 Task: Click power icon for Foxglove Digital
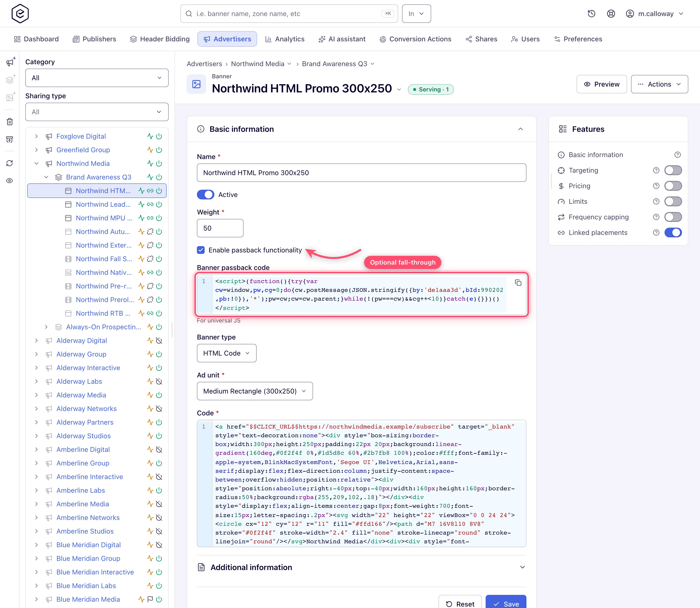click(159, 136)
